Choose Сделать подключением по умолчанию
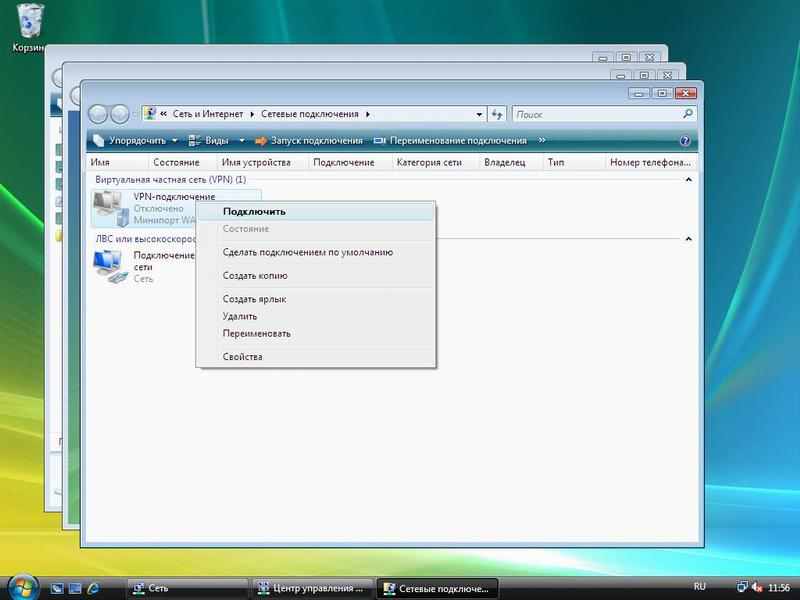Viewport: 800px width, 600px height. click(x=316, y=252)
